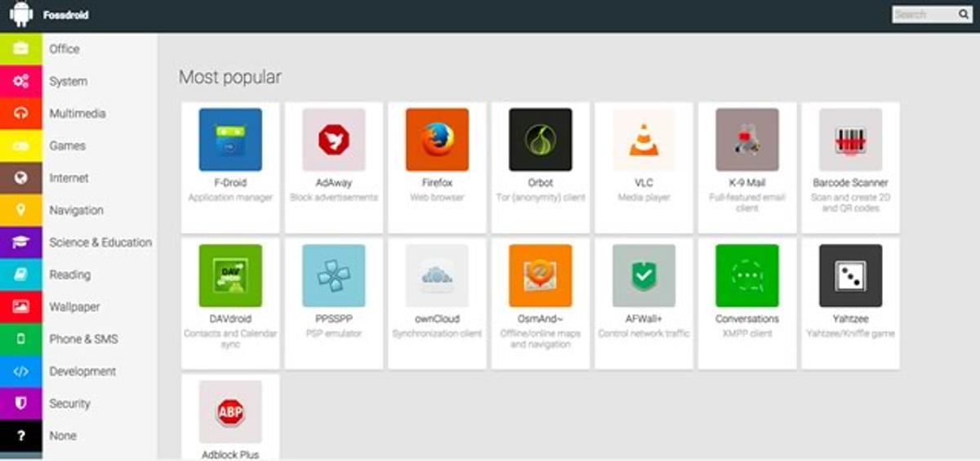Go to the Internet category
This screenshot has height=461, width=980.
(69, 177)
